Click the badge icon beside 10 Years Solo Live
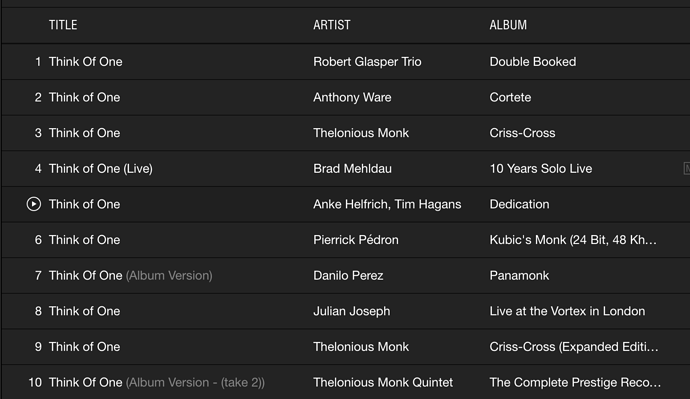This screenshot has width=690, height=399. click(686, 168)
